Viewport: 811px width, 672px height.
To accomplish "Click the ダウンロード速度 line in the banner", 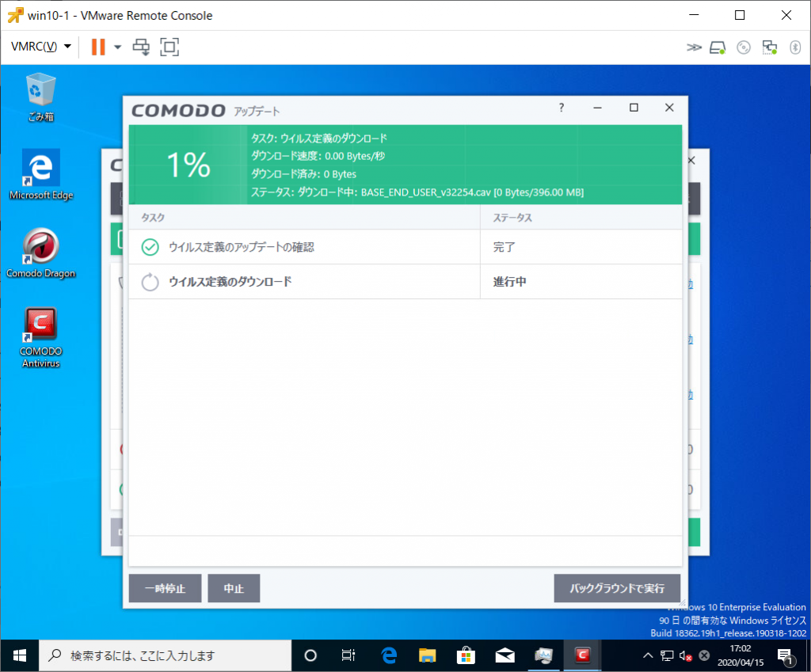I will click(x=318, y=156).
